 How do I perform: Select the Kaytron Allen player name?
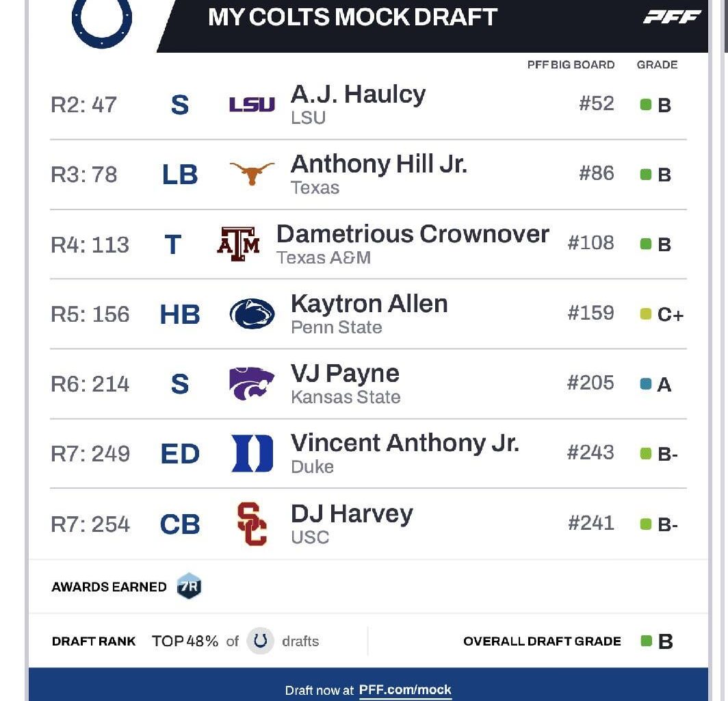coord(369,303)
